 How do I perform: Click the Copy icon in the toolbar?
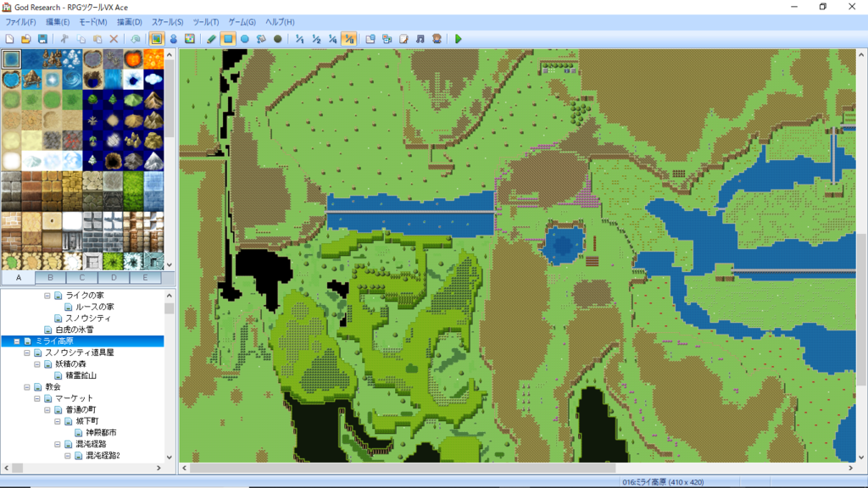point(81,39)
